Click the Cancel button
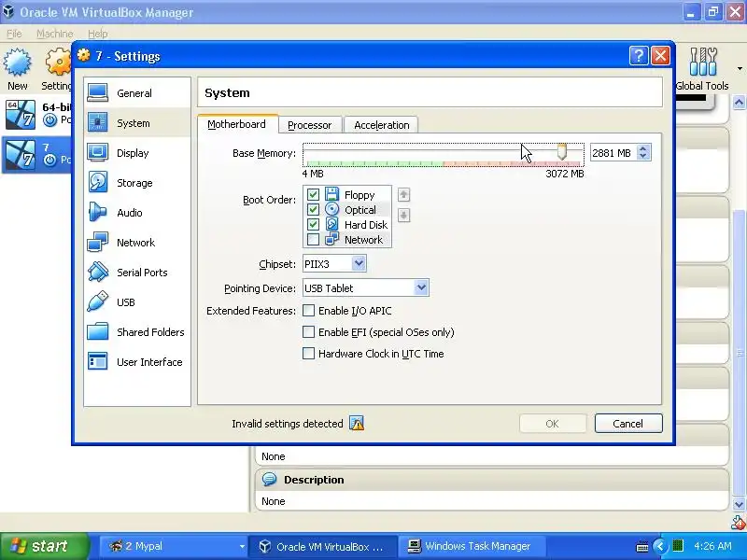 (x=628, y=424)
